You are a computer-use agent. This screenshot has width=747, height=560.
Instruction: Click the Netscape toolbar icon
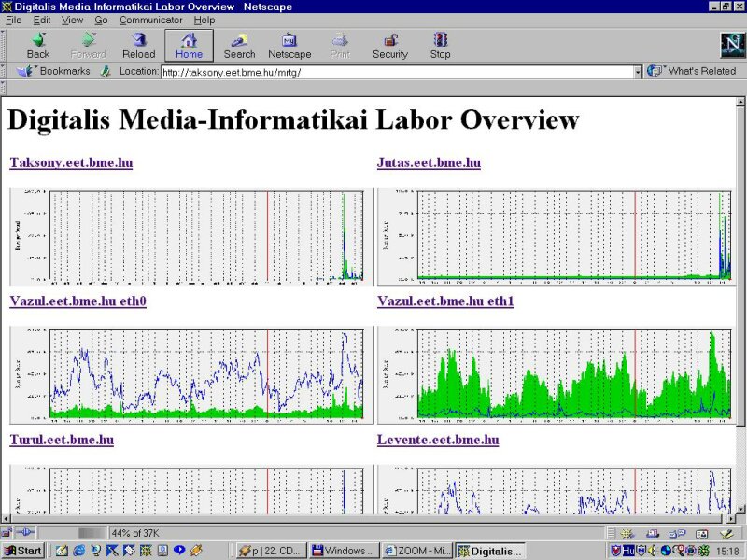289,45
